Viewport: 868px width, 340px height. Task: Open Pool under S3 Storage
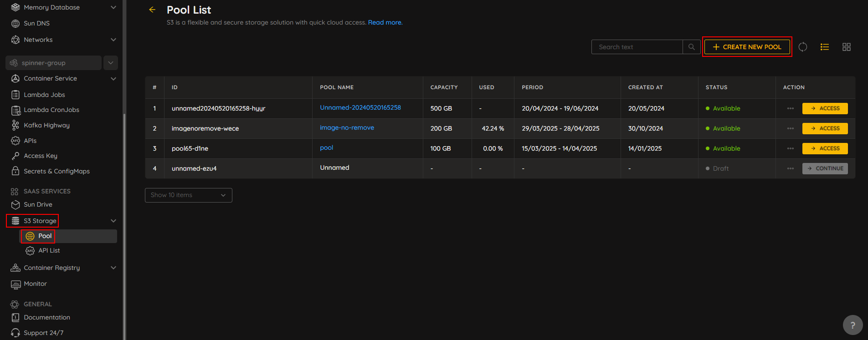(x=68, y=236)
